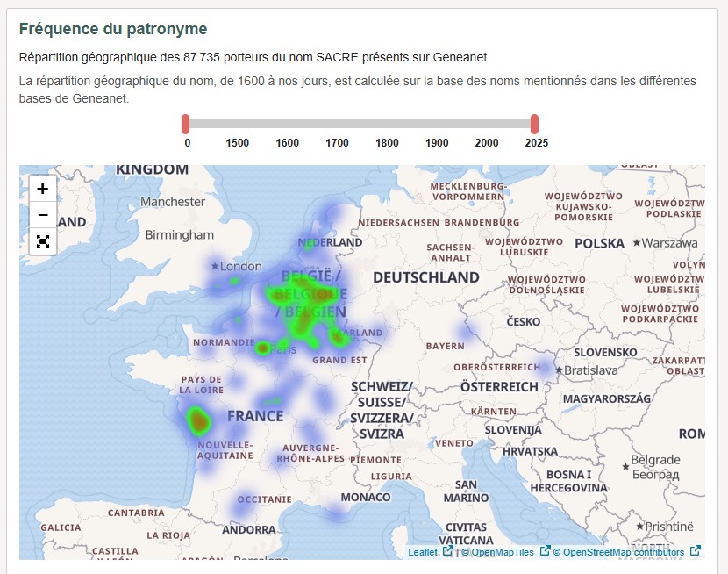Open the external-link icon beside OpenStreetMap contributors
This screenshot has width=728, height=574.
pyautogui.click(x=694, y=552)
